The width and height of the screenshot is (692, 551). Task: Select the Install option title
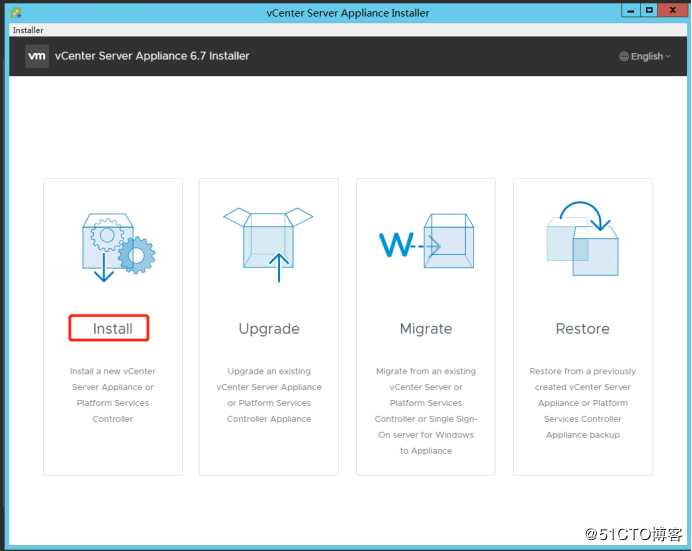[x=113, y=329]
